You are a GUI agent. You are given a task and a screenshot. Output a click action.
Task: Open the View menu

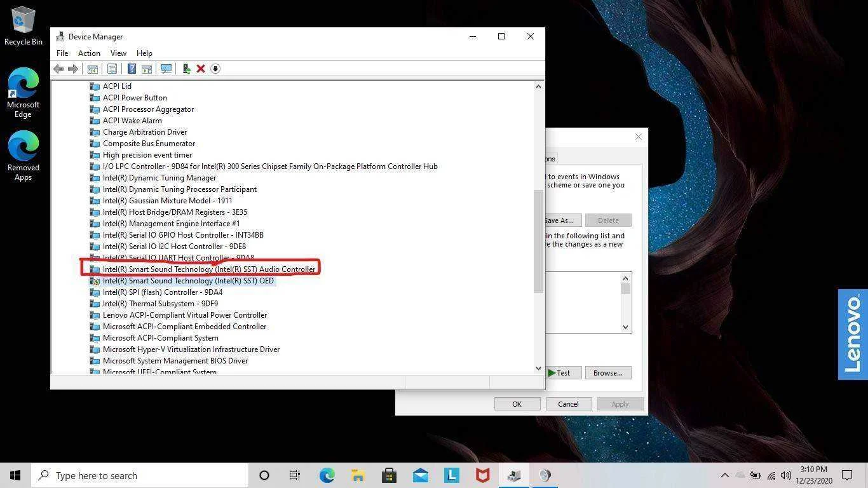(x=118, y=53)
